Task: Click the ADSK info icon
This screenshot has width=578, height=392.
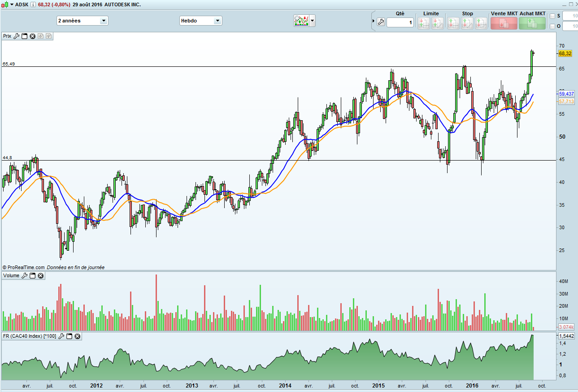Action: 33,4
